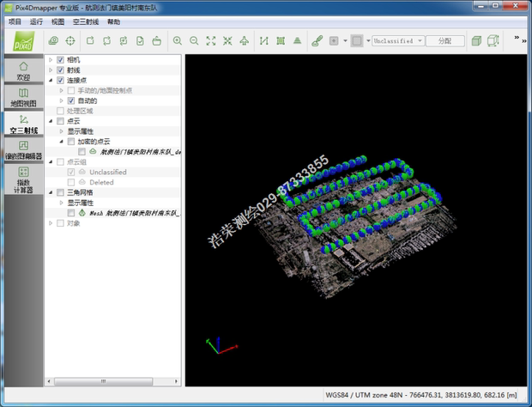532x407 pixels.
Task: Switch to 地图视图 map view sidebar
Action: [23, 97]
